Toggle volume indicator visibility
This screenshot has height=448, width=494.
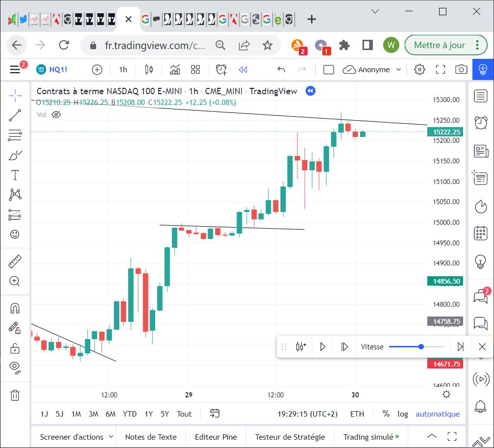coord(56,115)
